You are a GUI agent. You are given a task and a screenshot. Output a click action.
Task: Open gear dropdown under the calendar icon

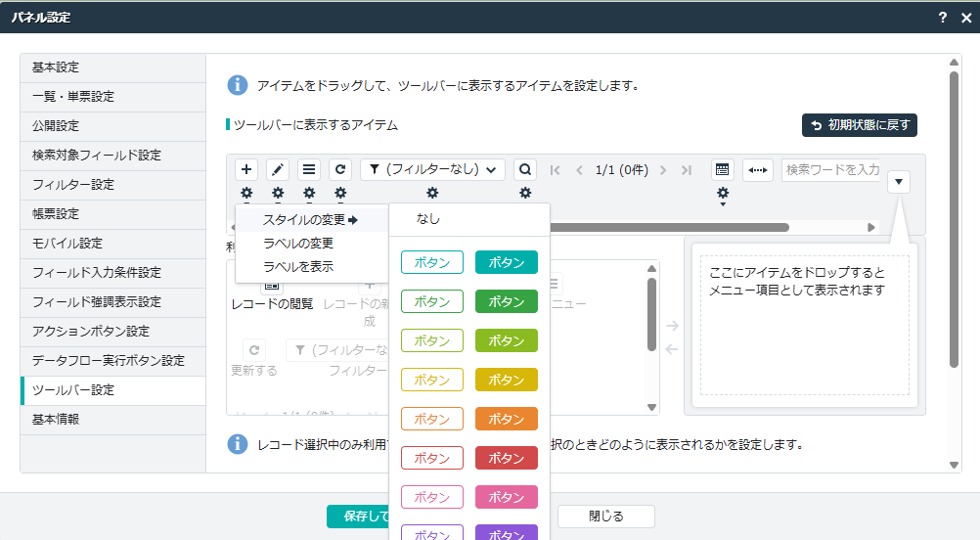click(x=723, y=195)
